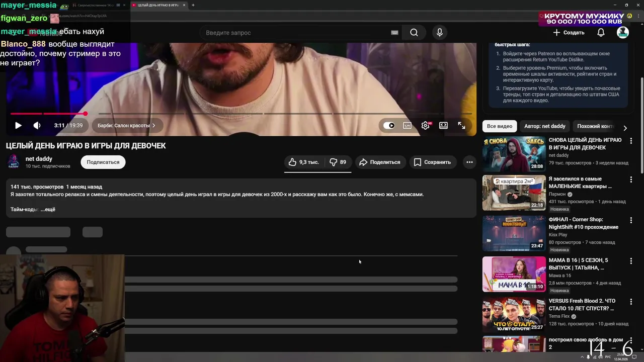This screenshot has height=362, width=644.
Task: Open menu for построил свою любовь video
Action: pyautogui.click(x=631, y=341)
